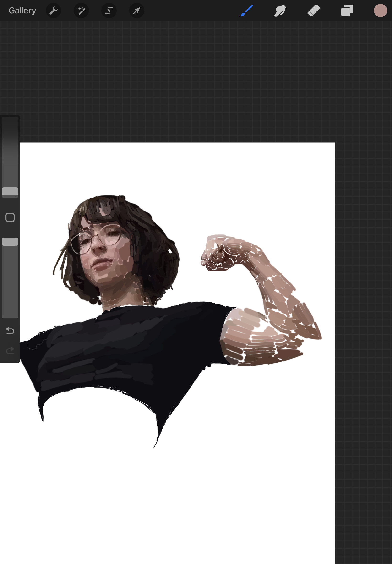392x564 pixels.
Task: Open the Layers panel
Action: click(347, 10)
